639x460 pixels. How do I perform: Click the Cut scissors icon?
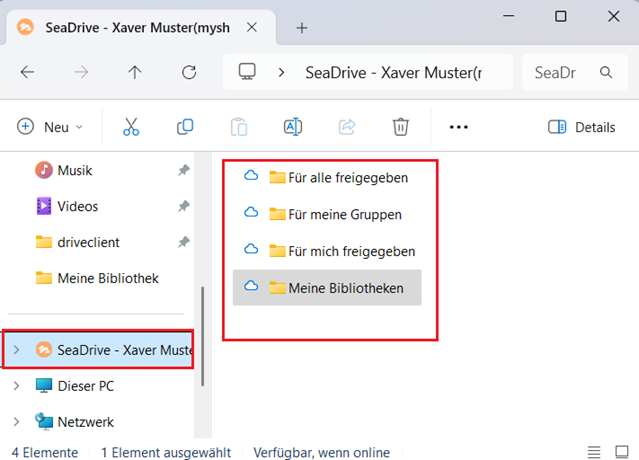click(x=131, y=127)
